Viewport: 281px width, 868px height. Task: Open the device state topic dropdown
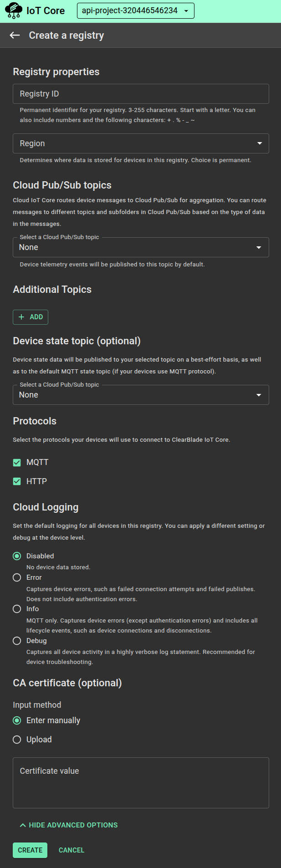click(x=141, y=395)
